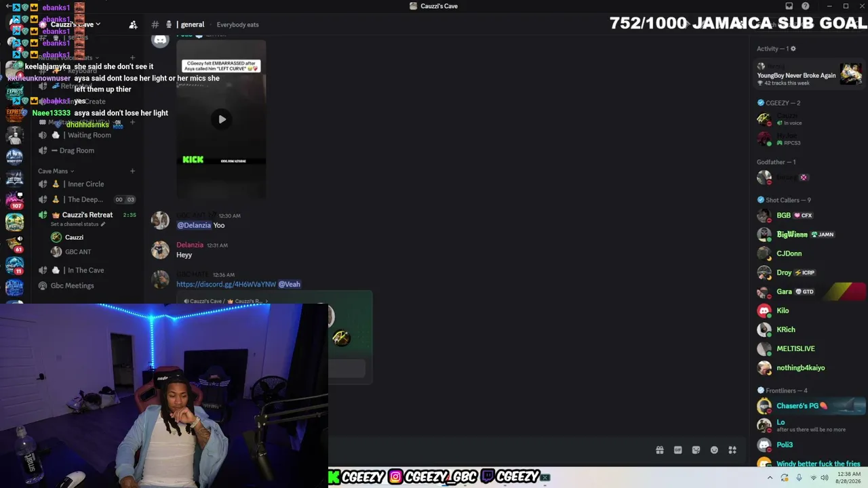Open the Gbc Meetings stage channel

(88, 286)
